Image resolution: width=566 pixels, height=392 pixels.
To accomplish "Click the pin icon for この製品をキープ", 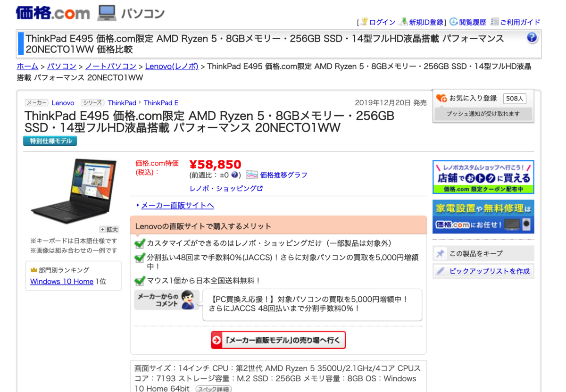I will [440, 254].
